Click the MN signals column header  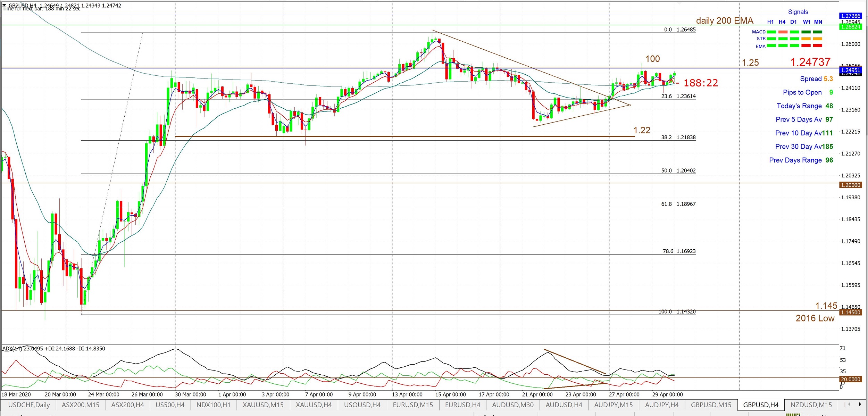point(818,22)
